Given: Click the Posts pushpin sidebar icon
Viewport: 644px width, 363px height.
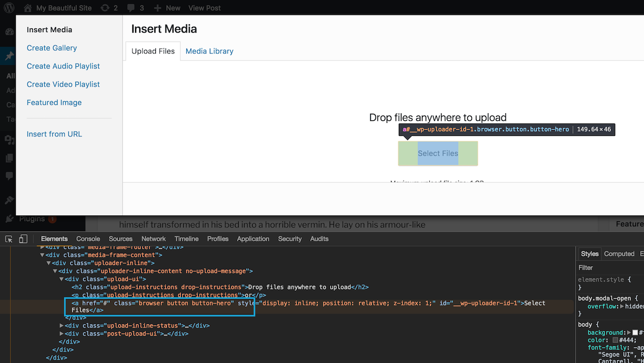Looking at the screenshot, I should (9, 56).
